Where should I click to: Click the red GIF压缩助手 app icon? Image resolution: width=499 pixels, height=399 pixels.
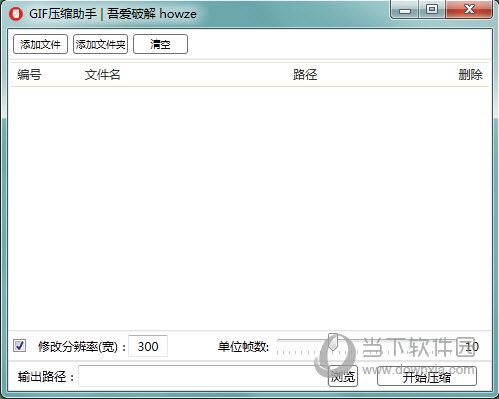[16, 14]
